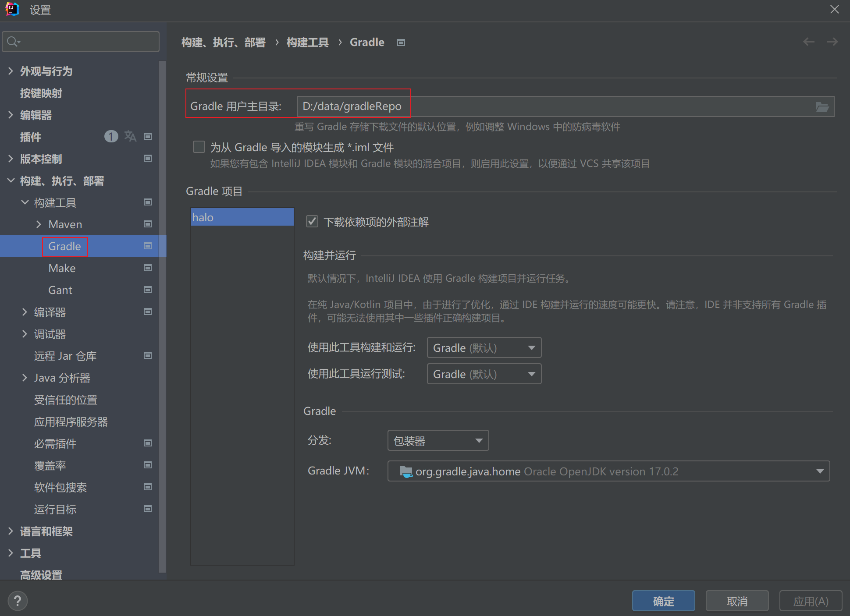Viewport: 850px width, 616px height.
Task: Click the update badge showing 1 on 插件
Action: click(111, 136)
